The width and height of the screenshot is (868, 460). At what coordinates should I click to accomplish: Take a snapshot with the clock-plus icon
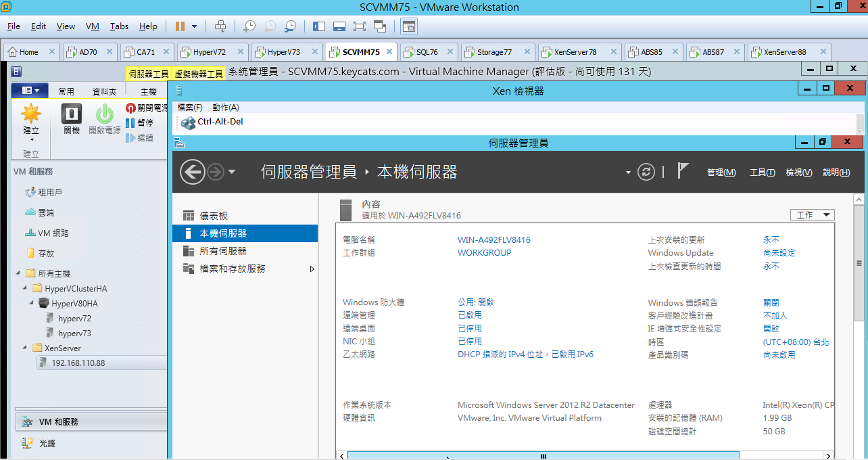point(249,26)
